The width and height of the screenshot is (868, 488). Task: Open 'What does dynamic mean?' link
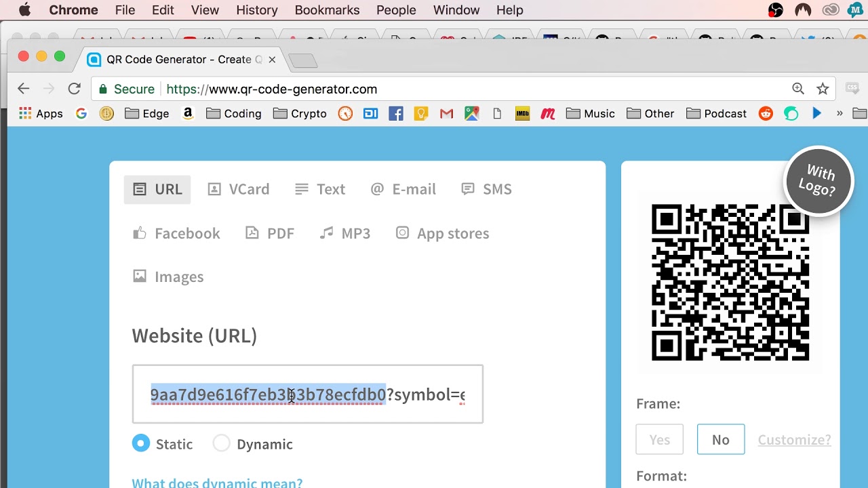pyautogui.click(x=217, y=483)
